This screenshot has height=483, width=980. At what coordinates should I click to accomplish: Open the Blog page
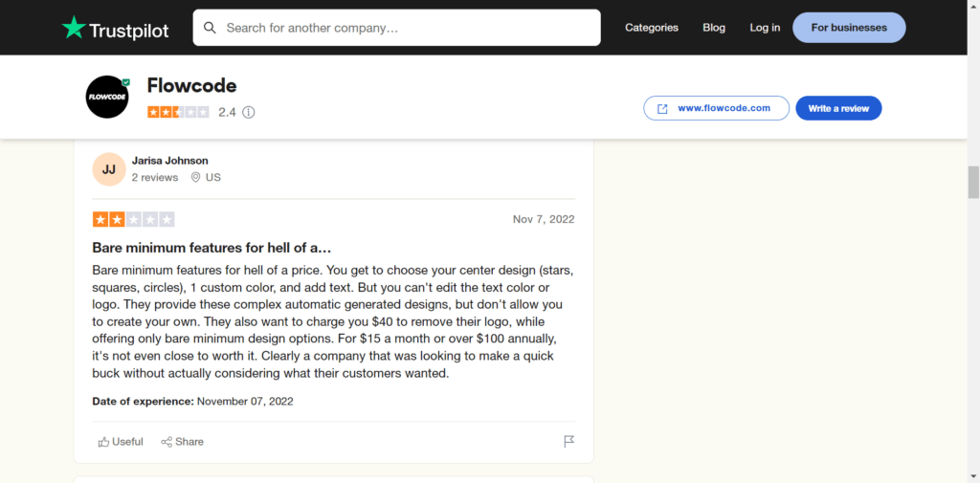click(x=714, y=28)
